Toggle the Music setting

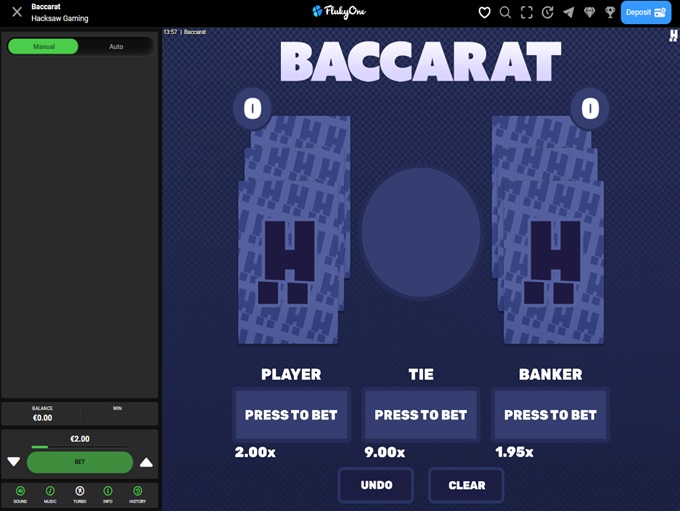tap(50, 491)
